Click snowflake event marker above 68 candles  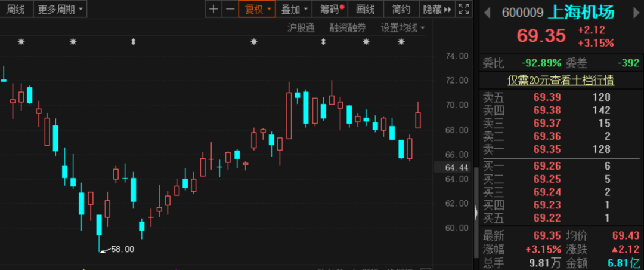[x=254, y=42]
